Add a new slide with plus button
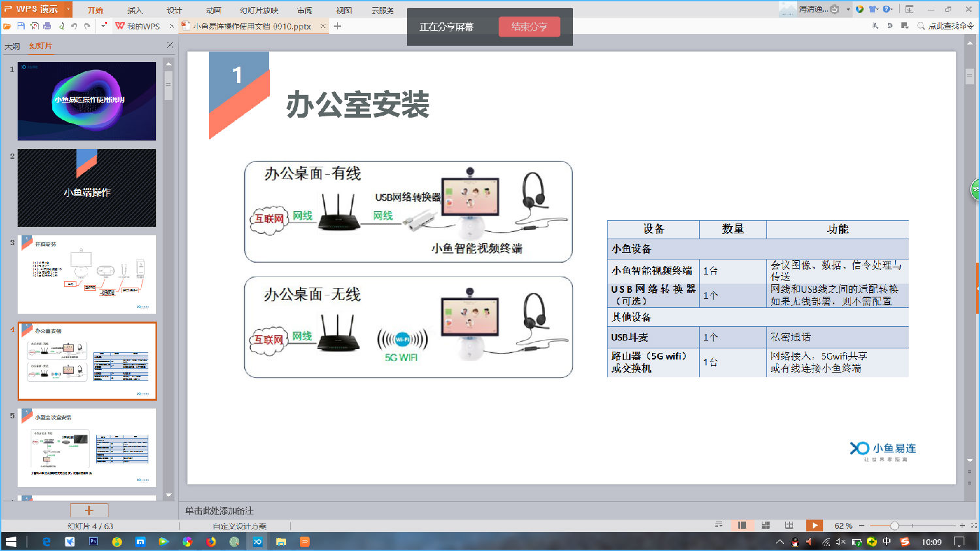 [x=89, y=510]
